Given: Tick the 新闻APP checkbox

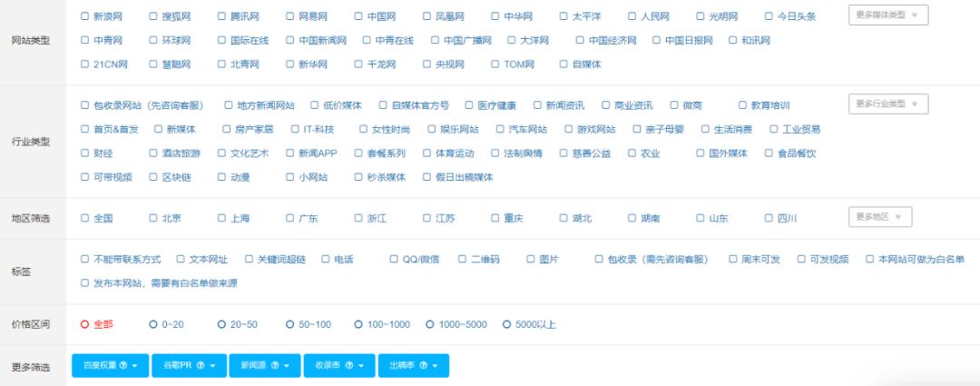Looking at the screenshot, I should (289, 153).
